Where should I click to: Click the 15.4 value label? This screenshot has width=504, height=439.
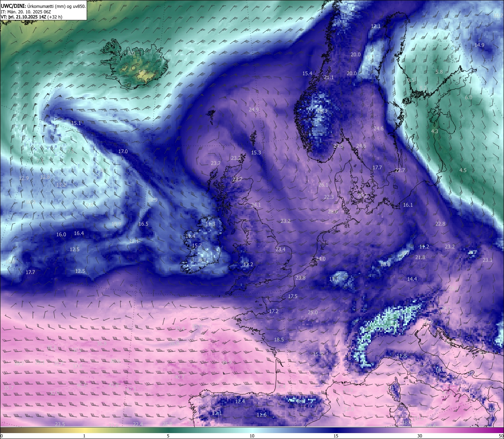click(x=307, y=74)
